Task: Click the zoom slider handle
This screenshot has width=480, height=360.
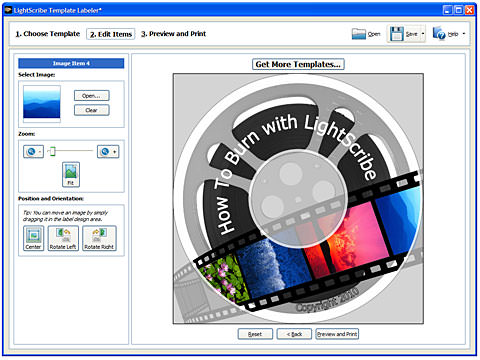Action: (x=52, y=152)
